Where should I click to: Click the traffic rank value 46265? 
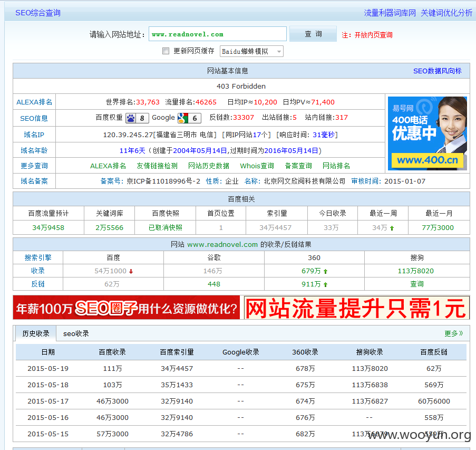[x=206, y=102]
